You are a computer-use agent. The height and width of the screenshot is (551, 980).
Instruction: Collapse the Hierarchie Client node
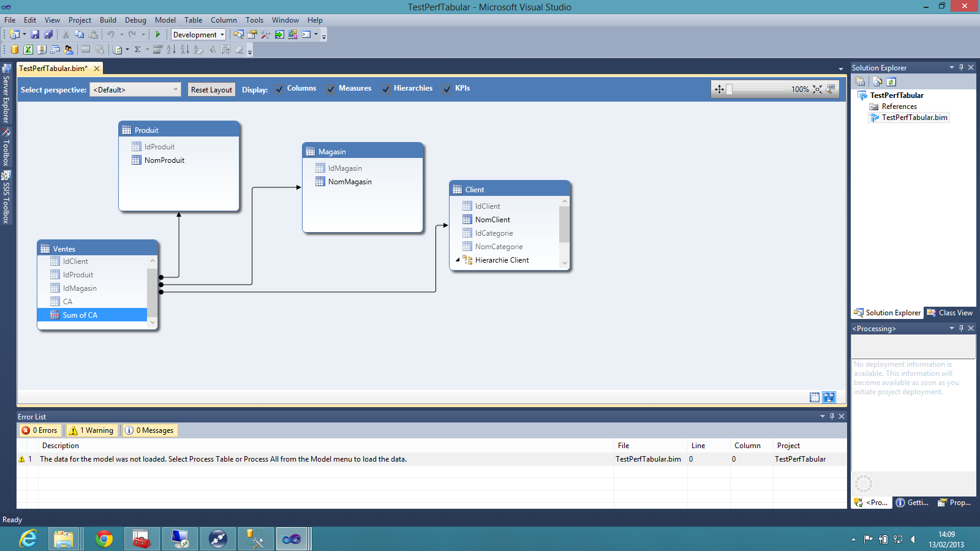(x=458, y=260)
